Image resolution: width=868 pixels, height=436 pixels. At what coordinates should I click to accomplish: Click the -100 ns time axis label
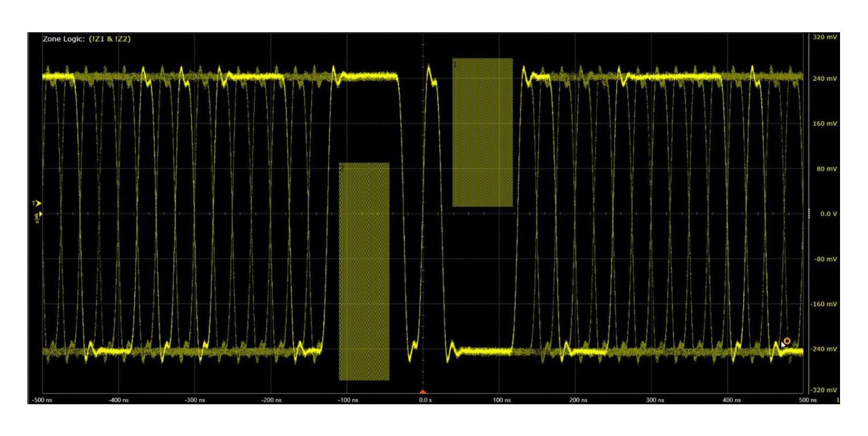tap(348, 400)
